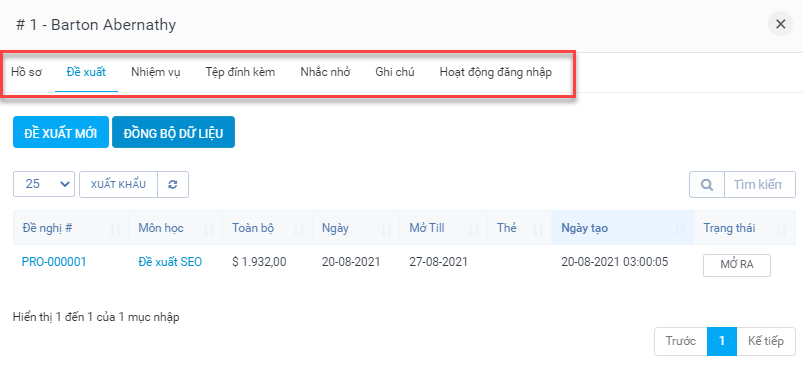Select the 27-08-2021 open-till cell
This screenshot has height=372, width=803.
(438, 262)
